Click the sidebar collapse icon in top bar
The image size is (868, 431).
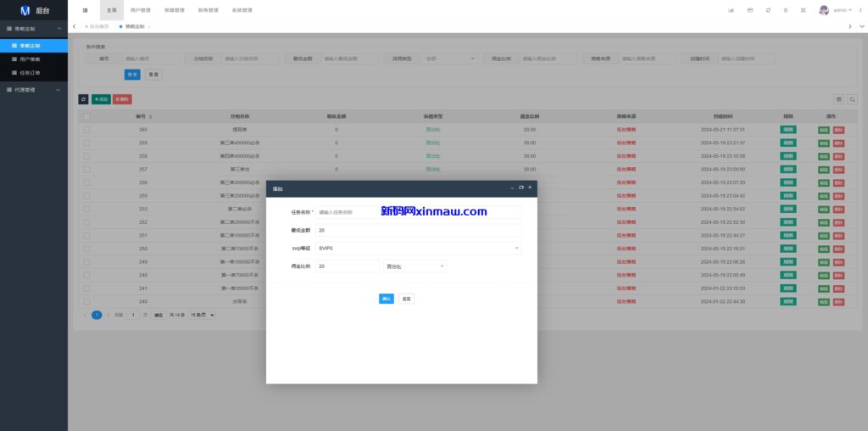pyautogui.click(x=85, y=10)
